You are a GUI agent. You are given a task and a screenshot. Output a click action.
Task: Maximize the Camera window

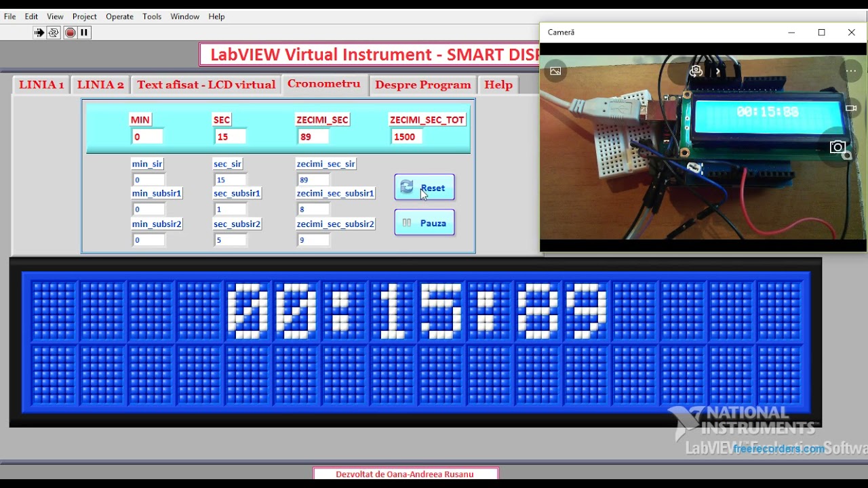tap(821, 32)
